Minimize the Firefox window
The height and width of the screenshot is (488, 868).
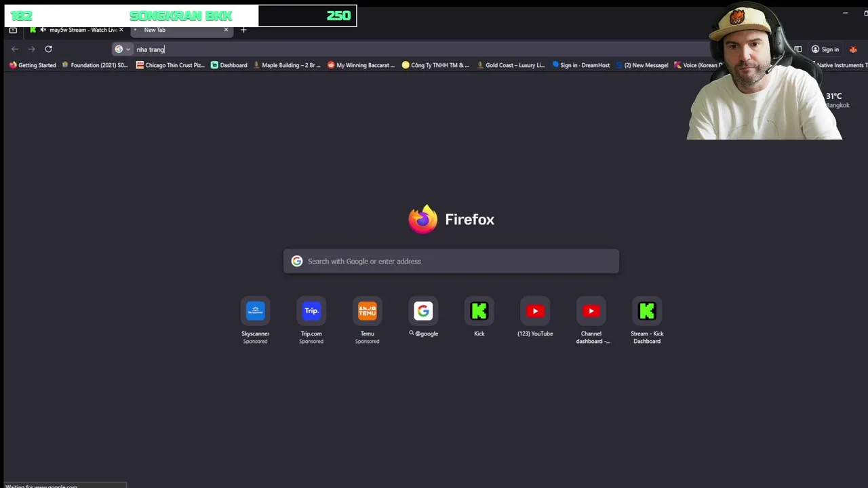coord(845,13)
